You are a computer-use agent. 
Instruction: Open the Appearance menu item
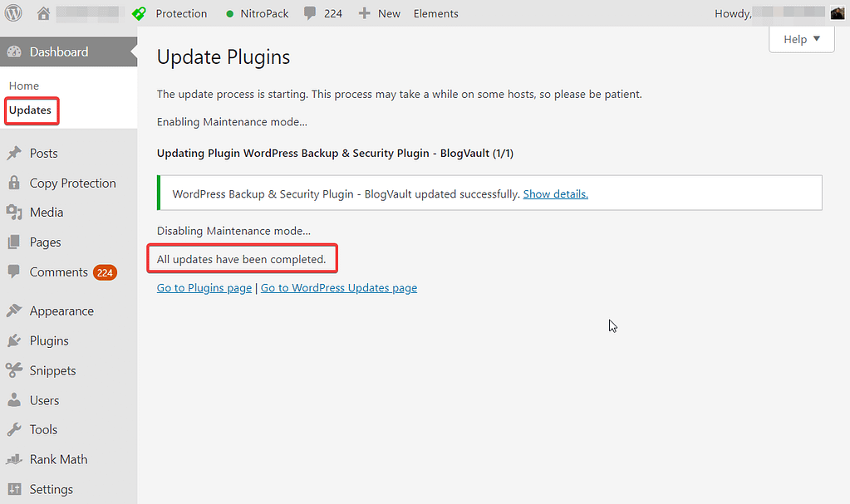(x=61, y=311)
